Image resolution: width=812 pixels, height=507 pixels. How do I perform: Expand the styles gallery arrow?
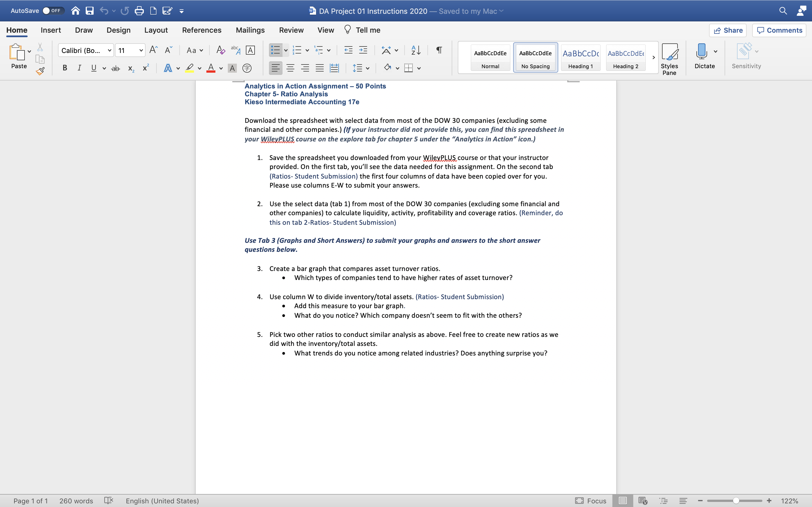pos(653,57)
